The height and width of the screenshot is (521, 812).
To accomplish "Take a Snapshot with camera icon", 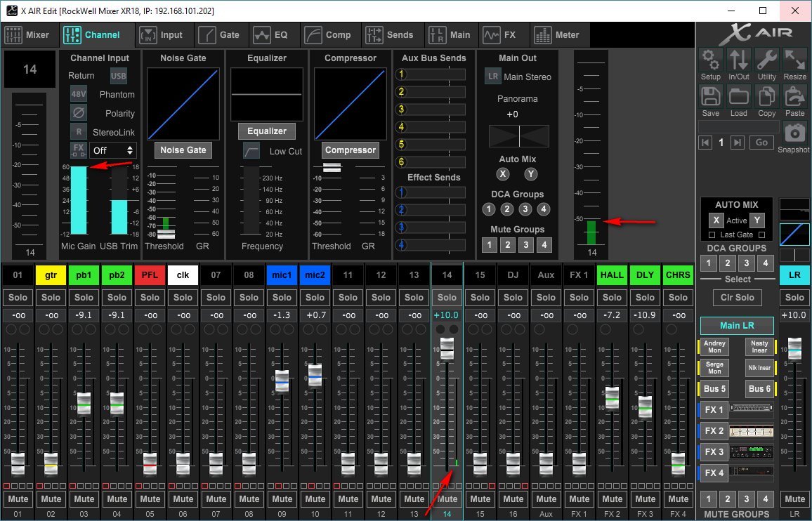I will (794, 133).
